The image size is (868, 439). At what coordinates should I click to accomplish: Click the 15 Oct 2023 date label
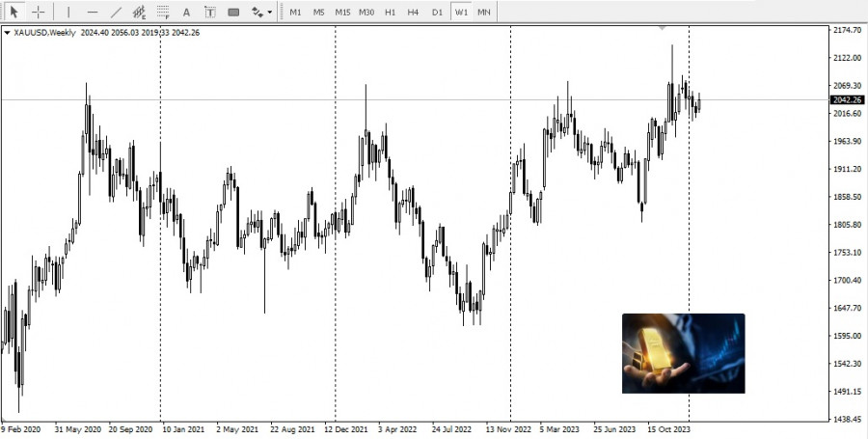point(668,429)
